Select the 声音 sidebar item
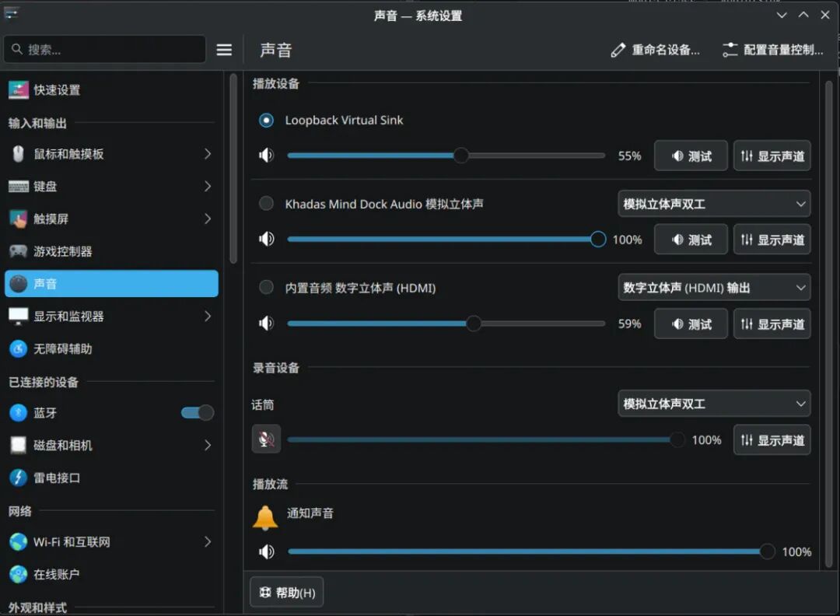840x616 pixels. [111, 283]
